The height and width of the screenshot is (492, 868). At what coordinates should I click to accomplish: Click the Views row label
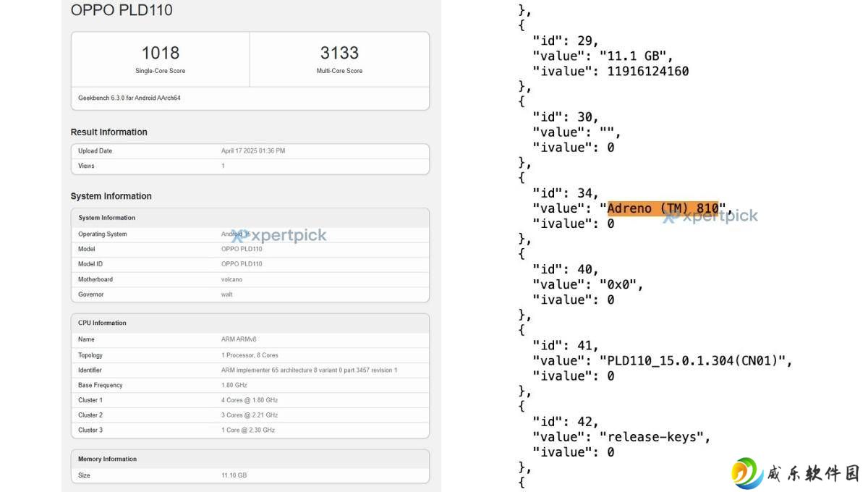[x=86, y=166]
